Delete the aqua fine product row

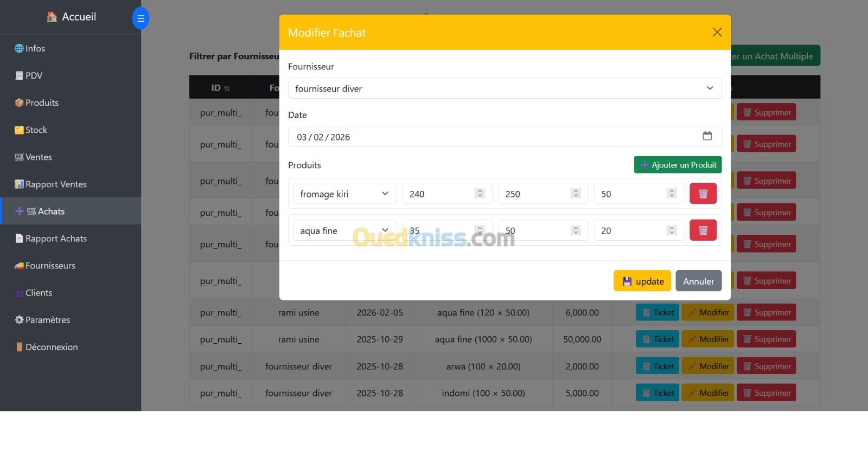point(703,230)
